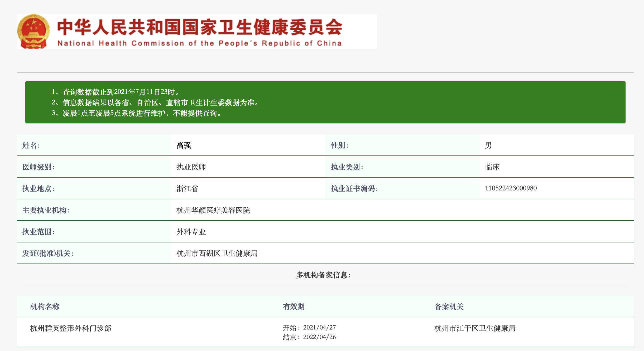
Task: Click notice line about 2021年7月11日 data cutoff
Action: (116, 92)
